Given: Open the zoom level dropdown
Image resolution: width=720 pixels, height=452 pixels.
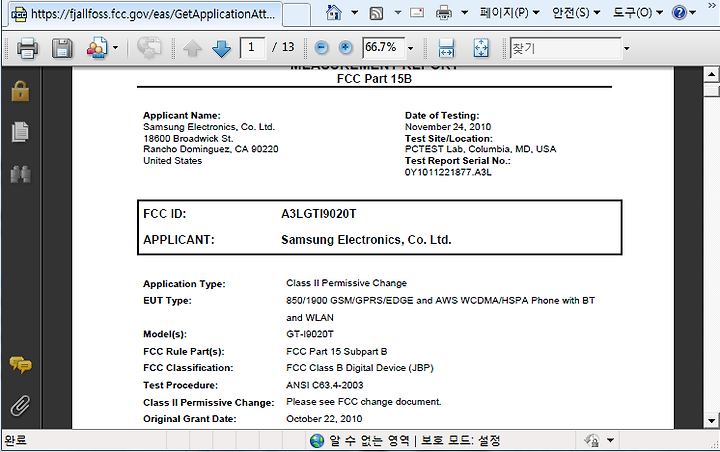Looking at the screenshot, I should pyautogui.click(x=411, y=48).
